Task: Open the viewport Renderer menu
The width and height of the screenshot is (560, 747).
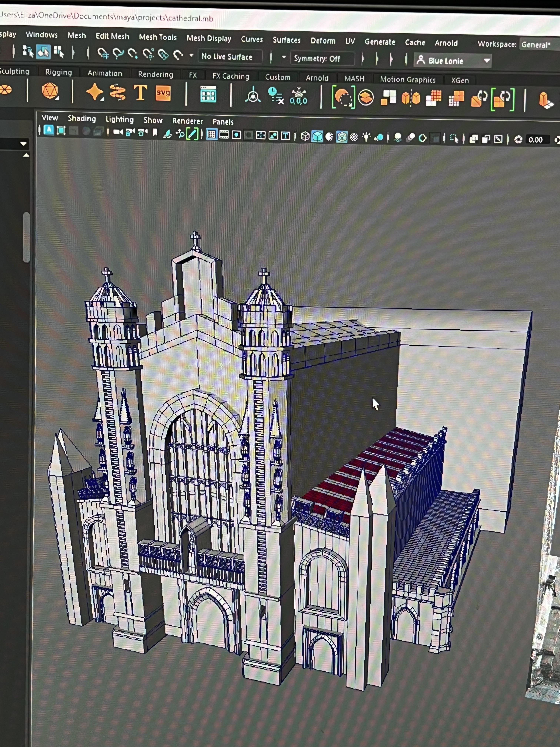Action: tap(188, 121)
